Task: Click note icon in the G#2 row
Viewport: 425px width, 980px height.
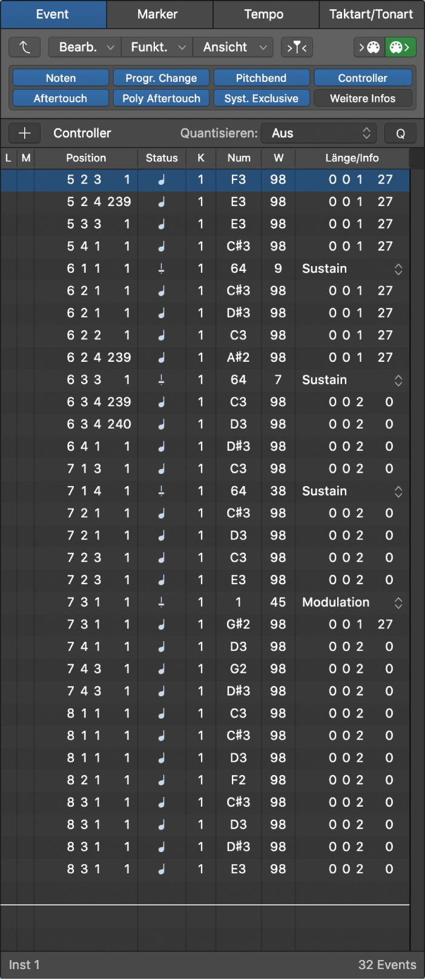Action: (162, 625)
